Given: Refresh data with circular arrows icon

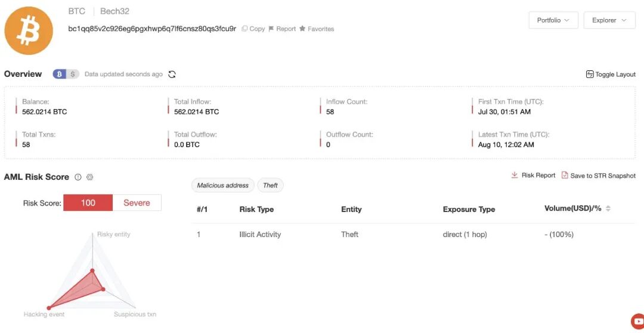Looking at the screenshot, I should pos(172,74).
